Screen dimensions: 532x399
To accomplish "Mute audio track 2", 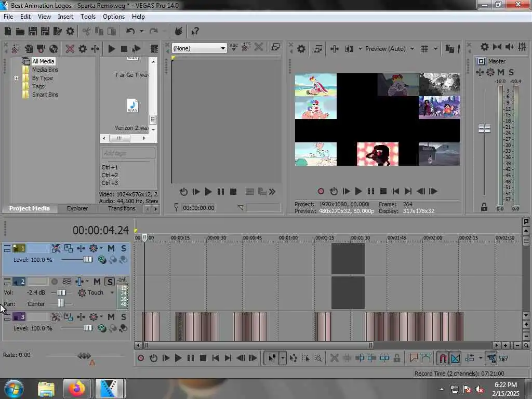I will pos(97,282).
